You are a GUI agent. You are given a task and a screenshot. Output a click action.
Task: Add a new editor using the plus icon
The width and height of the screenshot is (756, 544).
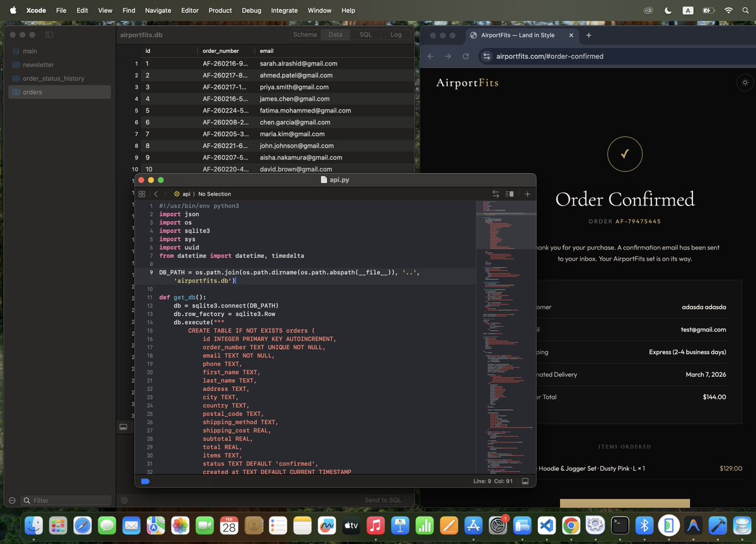coord(527,194)
